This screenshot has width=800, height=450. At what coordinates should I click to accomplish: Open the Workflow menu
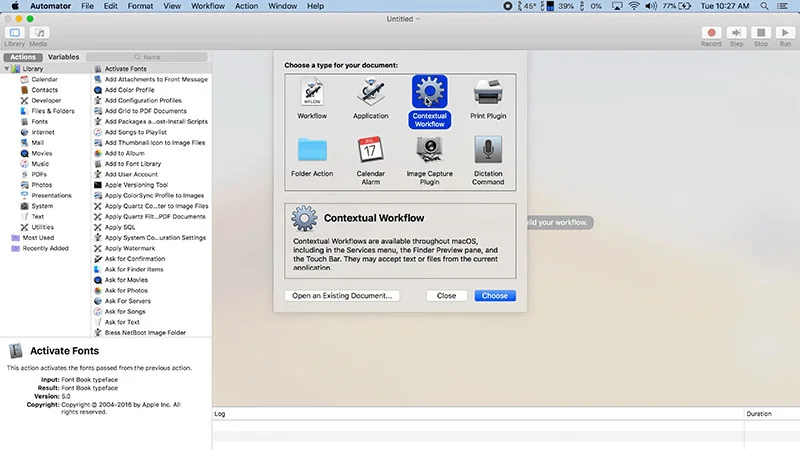point(208,6)
